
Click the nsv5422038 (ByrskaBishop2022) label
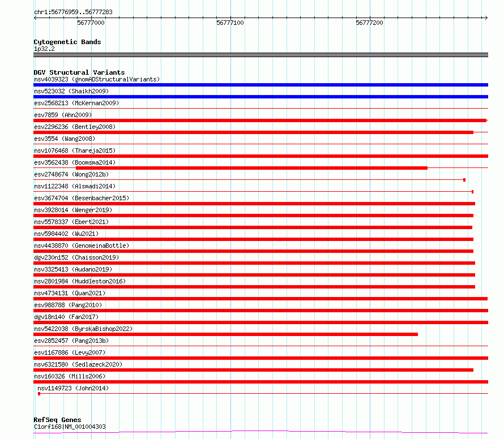click(x=83, y=329)
